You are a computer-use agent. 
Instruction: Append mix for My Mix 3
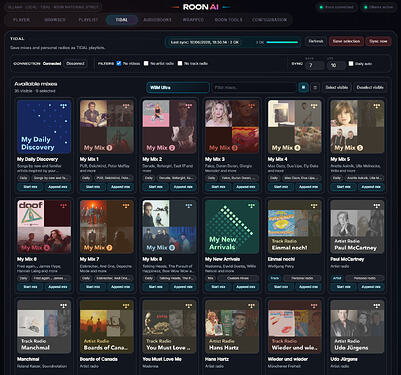(246, 187)
